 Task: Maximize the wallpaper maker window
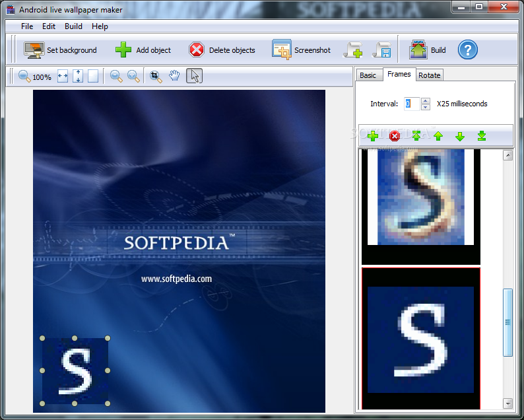click(x=479, y=7)
